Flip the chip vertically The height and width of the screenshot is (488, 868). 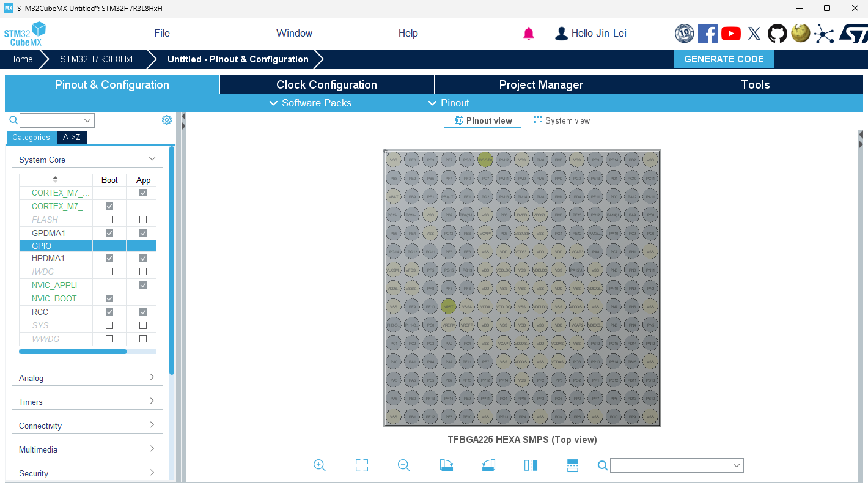573,465
